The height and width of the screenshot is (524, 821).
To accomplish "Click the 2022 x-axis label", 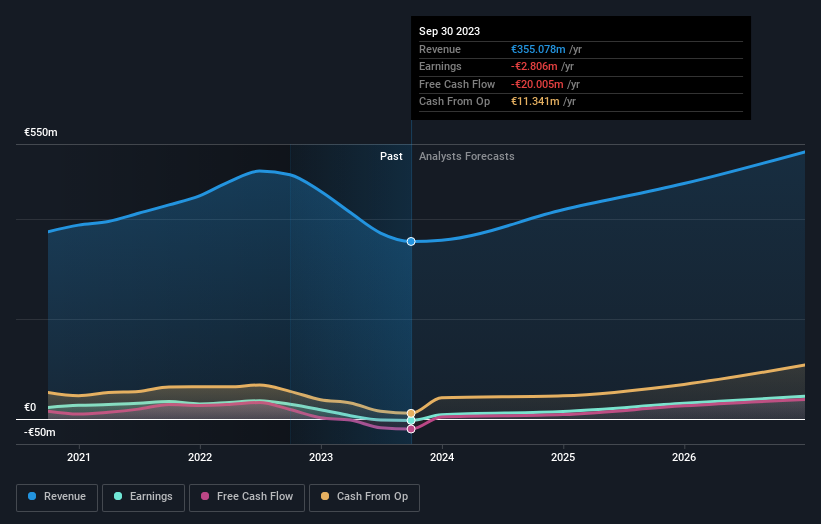I will 200,458.
